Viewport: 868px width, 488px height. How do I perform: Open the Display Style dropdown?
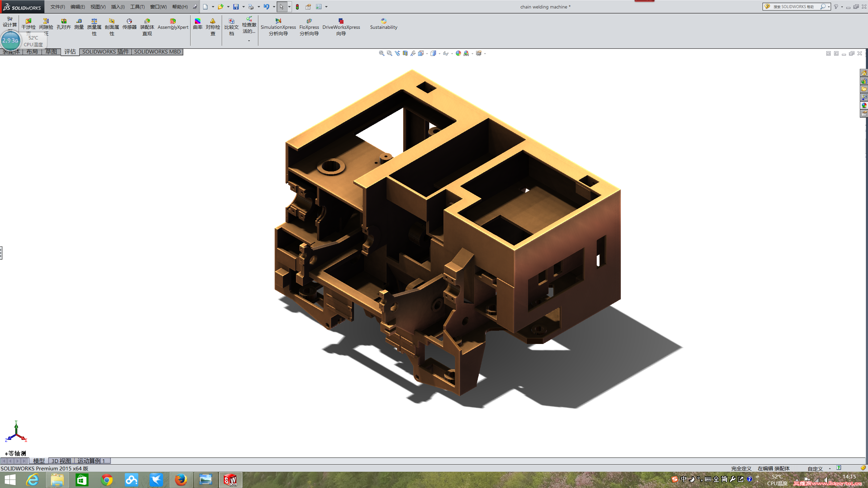tap(433, 53)
